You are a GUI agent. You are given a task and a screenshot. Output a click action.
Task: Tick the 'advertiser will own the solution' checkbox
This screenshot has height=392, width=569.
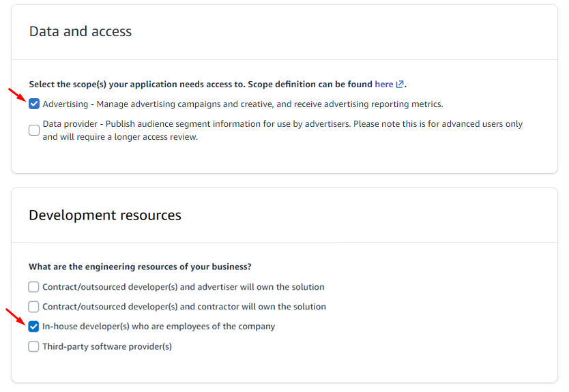[x=34, y=287]
